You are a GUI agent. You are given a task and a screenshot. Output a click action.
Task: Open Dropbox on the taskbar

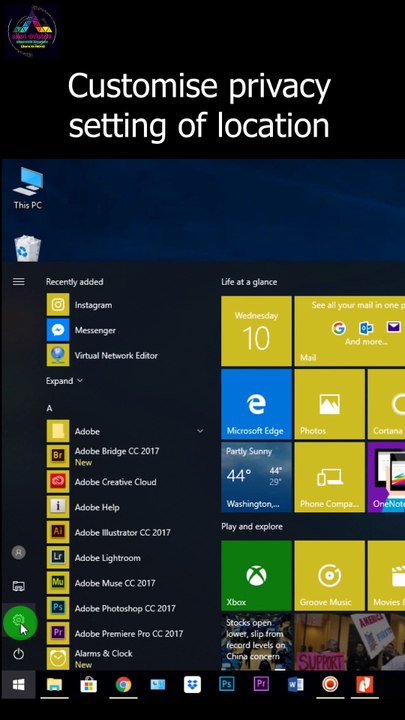coord(192,685)
